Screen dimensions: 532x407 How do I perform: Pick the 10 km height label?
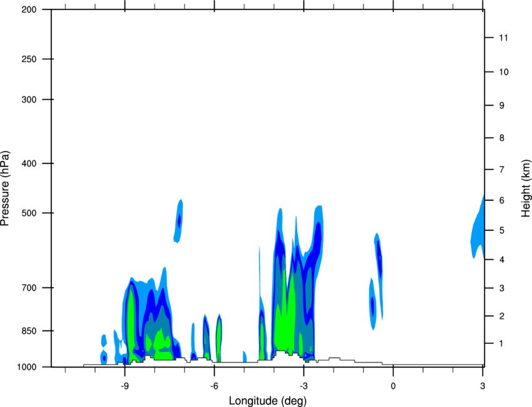(503, 72)
